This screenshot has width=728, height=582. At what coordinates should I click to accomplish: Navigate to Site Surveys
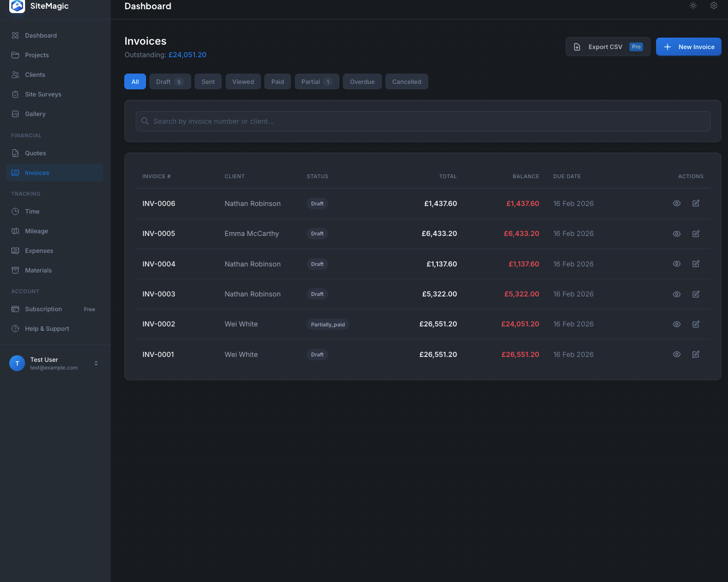click(x=43, y=94)
